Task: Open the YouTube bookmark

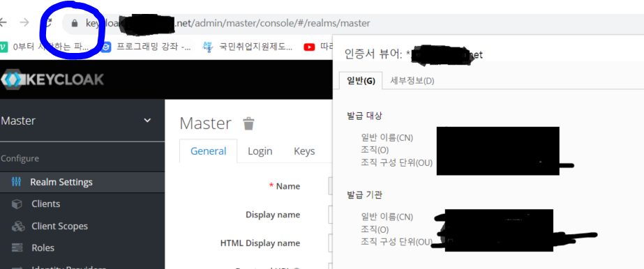Action: (x=318, y=47)
